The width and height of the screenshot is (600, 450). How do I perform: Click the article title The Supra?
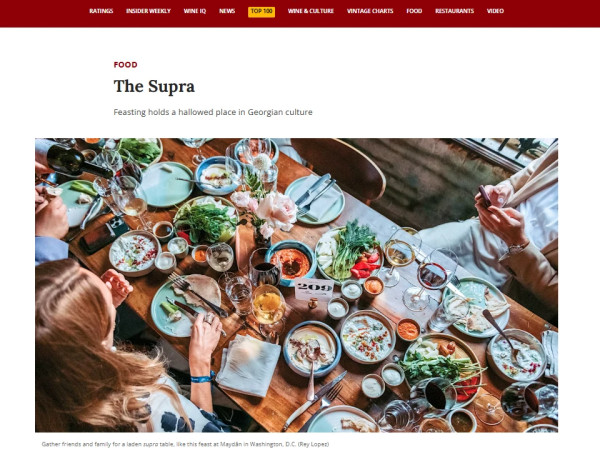(154, 86)
